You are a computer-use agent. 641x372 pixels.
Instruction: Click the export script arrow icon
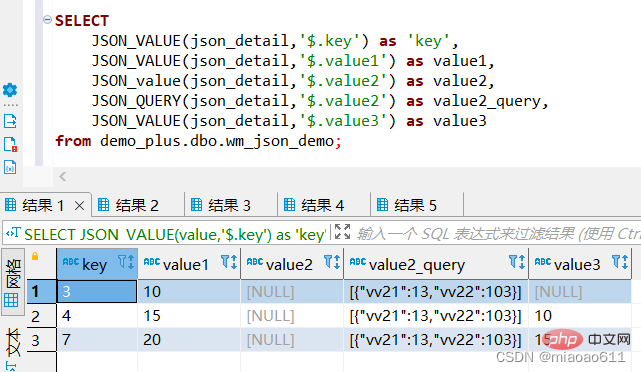10,121
